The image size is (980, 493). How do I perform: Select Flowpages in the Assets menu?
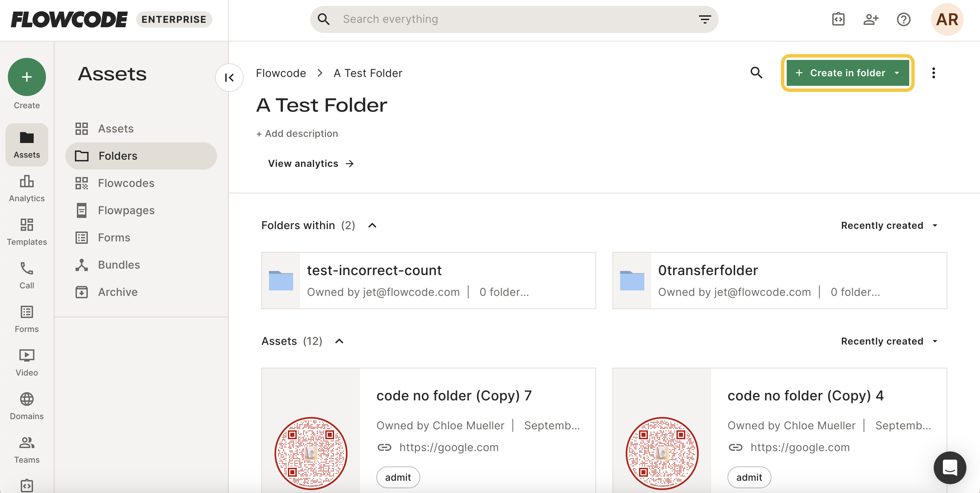141,210
